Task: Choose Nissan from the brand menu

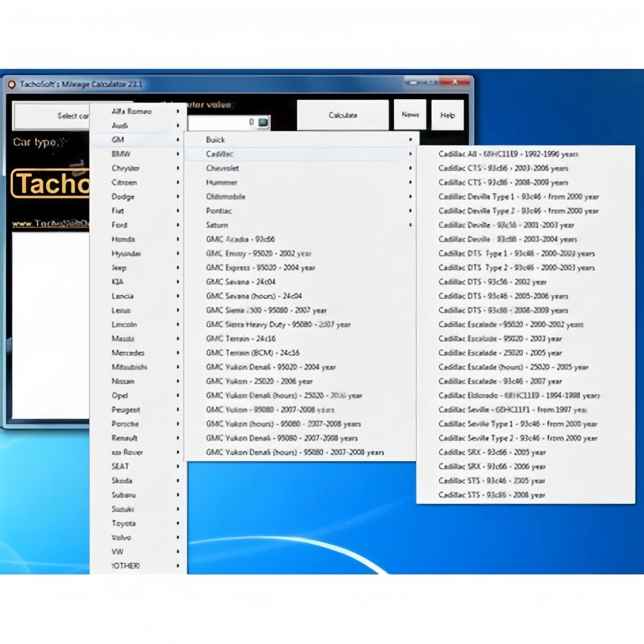Action: click(138, 381)
